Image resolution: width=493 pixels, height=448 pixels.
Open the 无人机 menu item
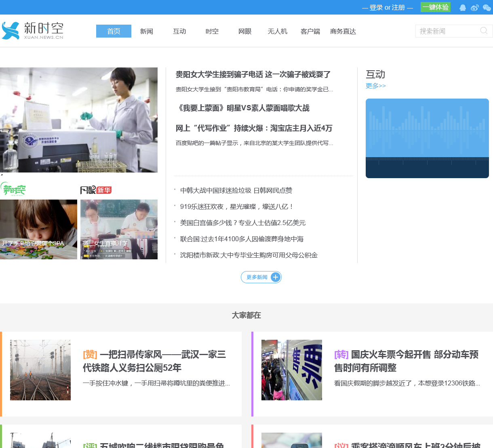pos(278,31)
